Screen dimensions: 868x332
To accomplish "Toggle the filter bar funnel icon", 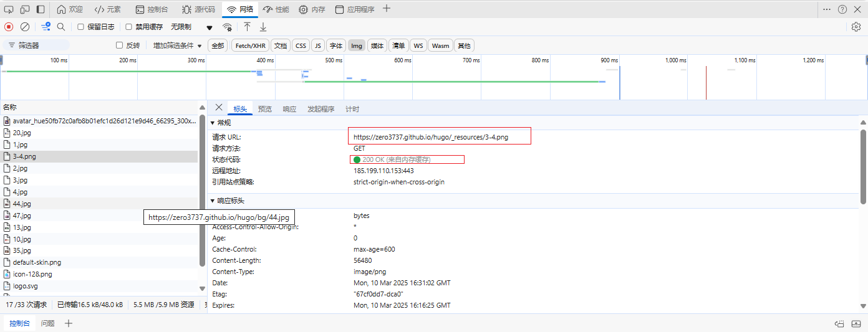I will (46, 27).
